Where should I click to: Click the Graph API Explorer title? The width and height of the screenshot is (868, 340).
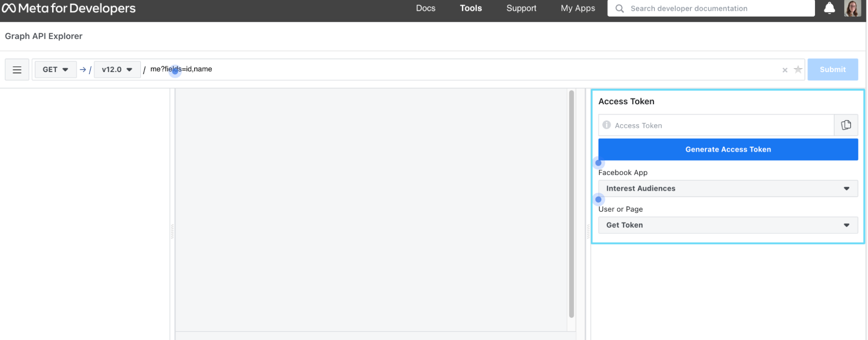44,36
